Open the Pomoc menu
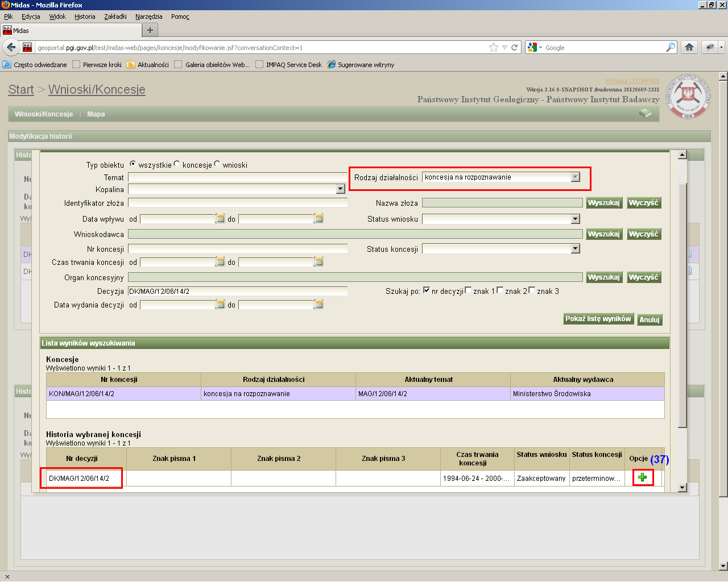Screen dimensions: 728x582 [180, 16]
